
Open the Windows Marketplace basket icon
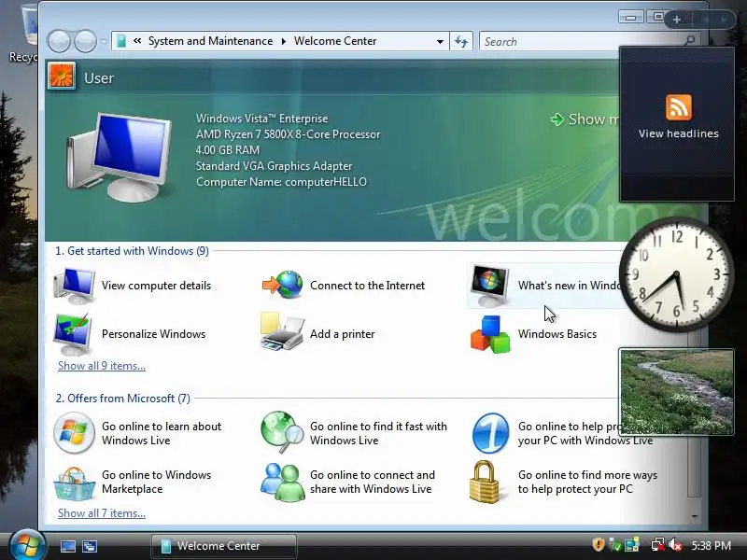point(74,483)
